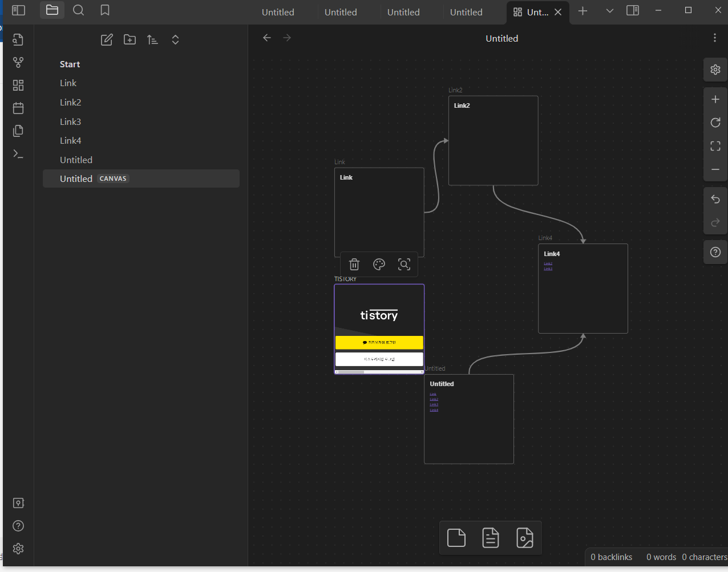
Task: Open another vault icon
Action: click(x=18, y=503)
